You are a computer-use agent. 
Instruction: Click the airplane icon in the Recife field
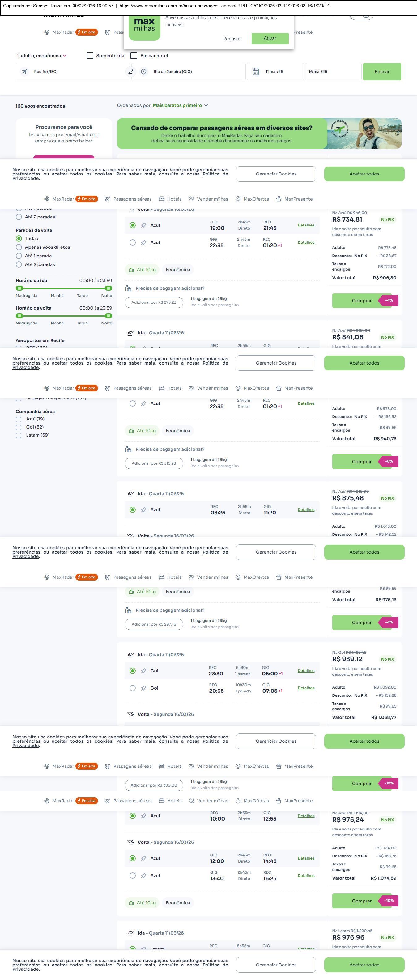pyautogui.click(x=24, y=71)
